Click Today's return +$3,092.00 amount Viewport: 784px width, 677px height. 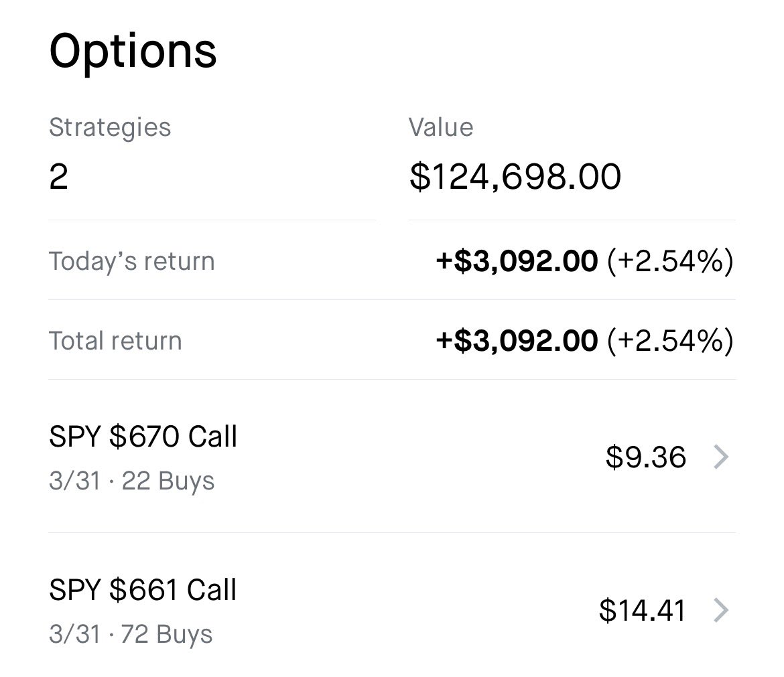517,261
